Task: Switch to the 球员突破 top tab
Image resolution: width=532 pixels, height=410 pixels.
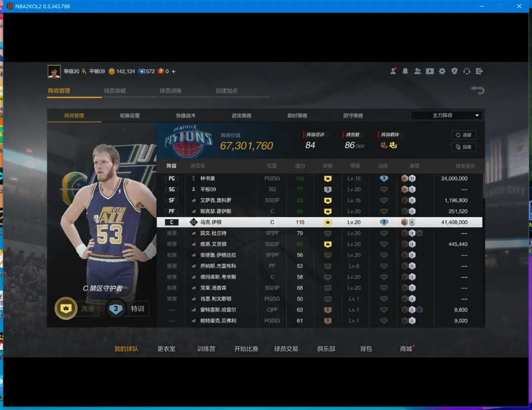Action: [115, 91]
